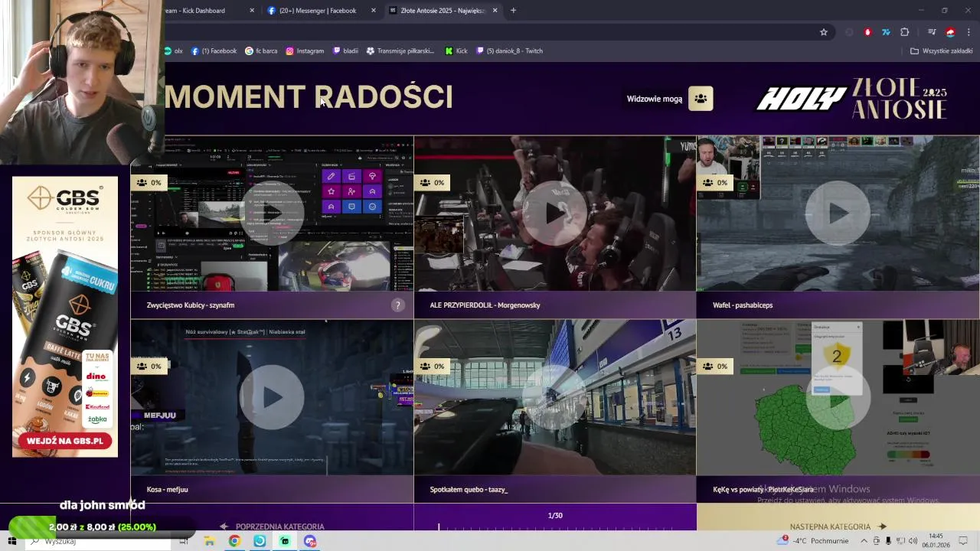Viewport: 980px width, 551px height.
Task: Click the Wyszukaj taskbar search field
Action: pos(97,541)
